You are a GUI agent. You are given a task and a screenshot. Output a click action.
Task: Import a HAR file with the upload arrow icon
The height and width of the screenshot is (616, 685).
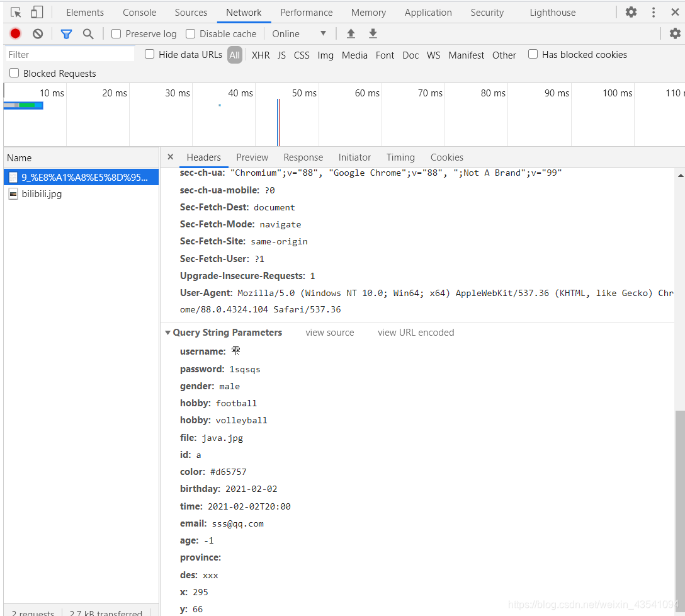click(351, 33)
